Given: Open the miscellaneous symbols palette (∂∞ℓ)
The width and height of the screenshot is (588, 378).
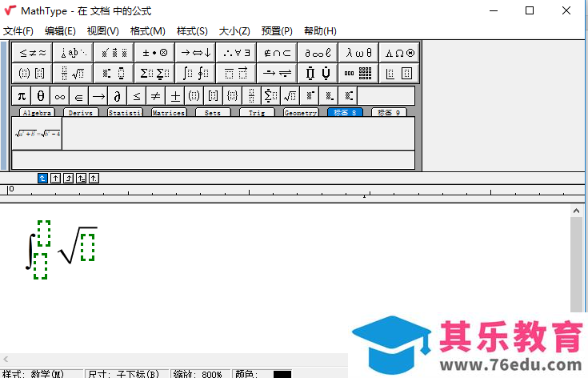Looking at the screenshot, I should [318, 53].
